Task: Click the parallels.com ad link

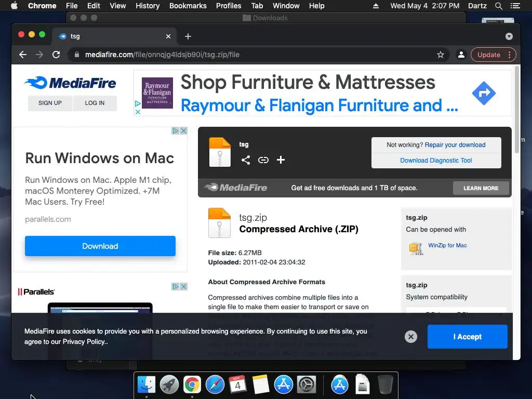Action: [x=48, y=219]
